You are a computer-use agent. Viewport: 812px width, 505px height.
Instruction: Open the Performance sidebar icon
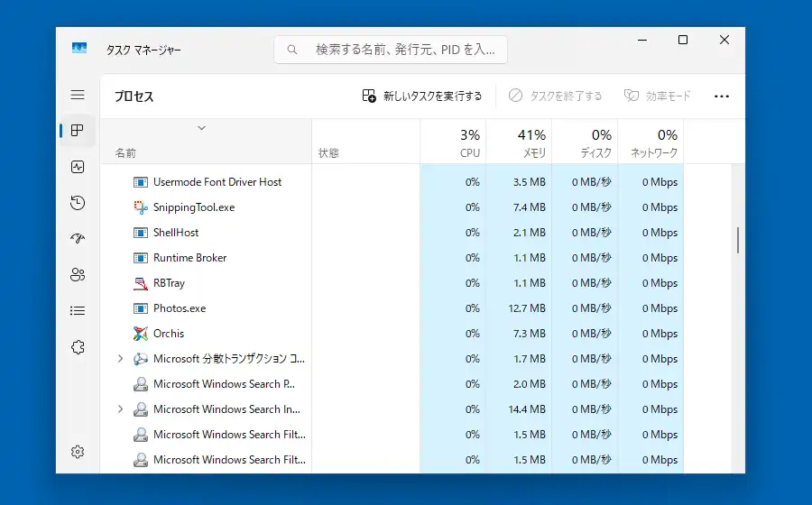point(78,167)
